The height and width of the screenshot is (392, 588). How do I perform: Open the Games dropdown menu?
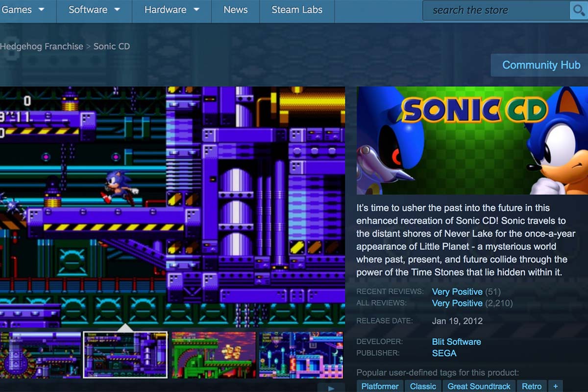(x=22, y=10)
